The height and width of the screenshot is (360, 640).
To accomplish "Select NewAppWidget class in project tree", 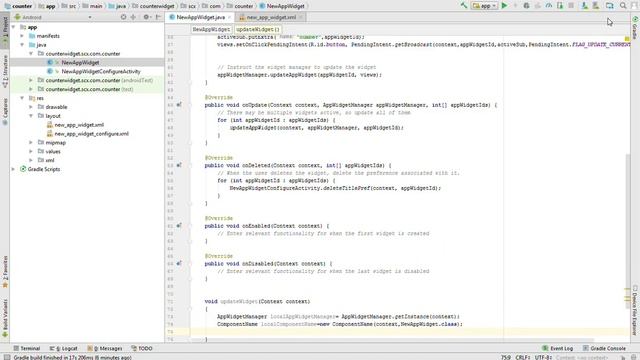I will point(80,62).
